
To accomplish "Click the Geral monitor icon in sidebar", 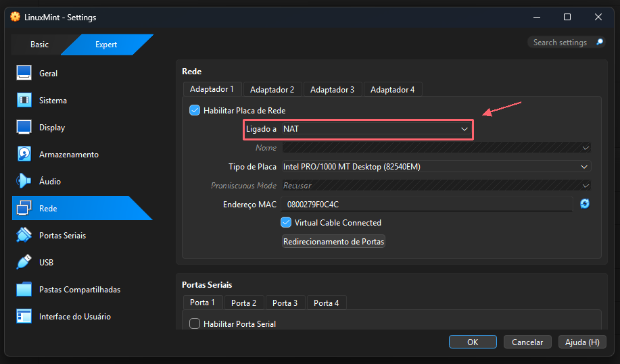I will click(24, 73).
